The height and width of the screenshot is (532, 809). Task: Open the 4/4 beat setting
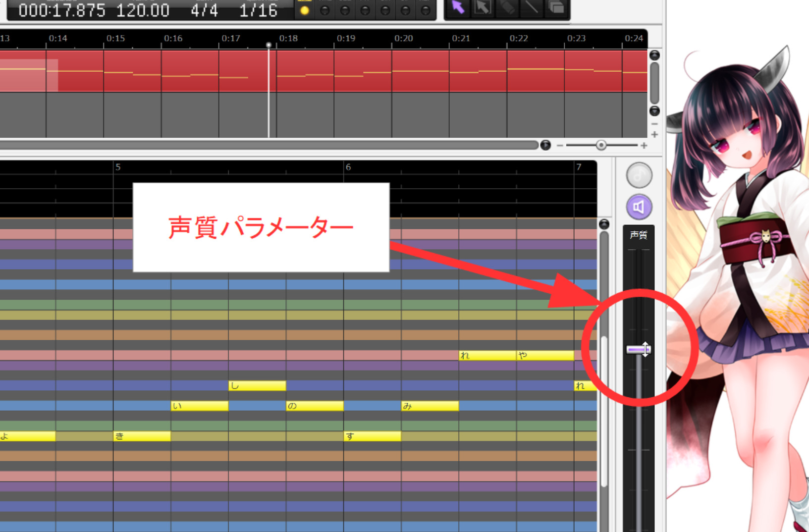204,10
